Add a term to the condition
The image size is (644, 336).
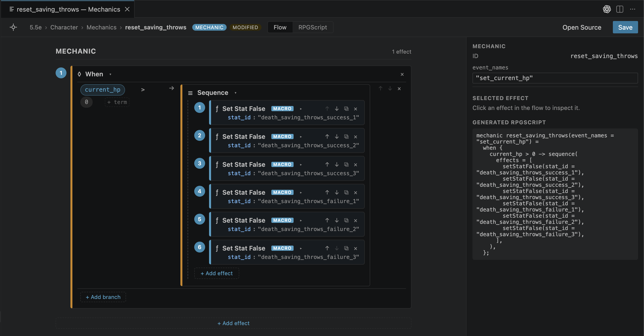point(117,102)
